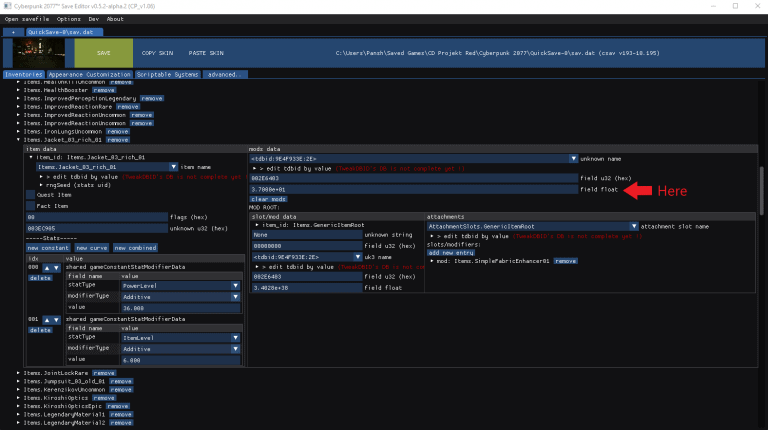Click the plus tab to add savefile

click(x=13, y=32)
